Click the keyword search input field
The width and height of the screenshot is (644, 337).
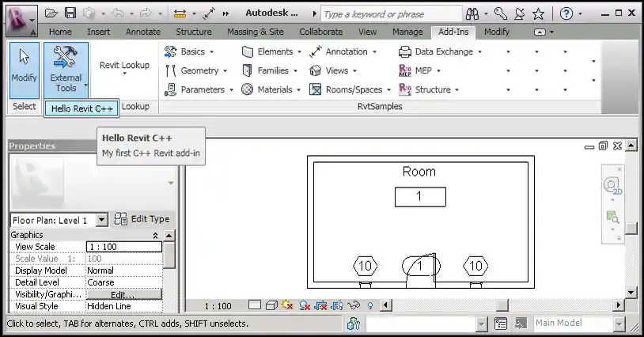click(391, 14)
